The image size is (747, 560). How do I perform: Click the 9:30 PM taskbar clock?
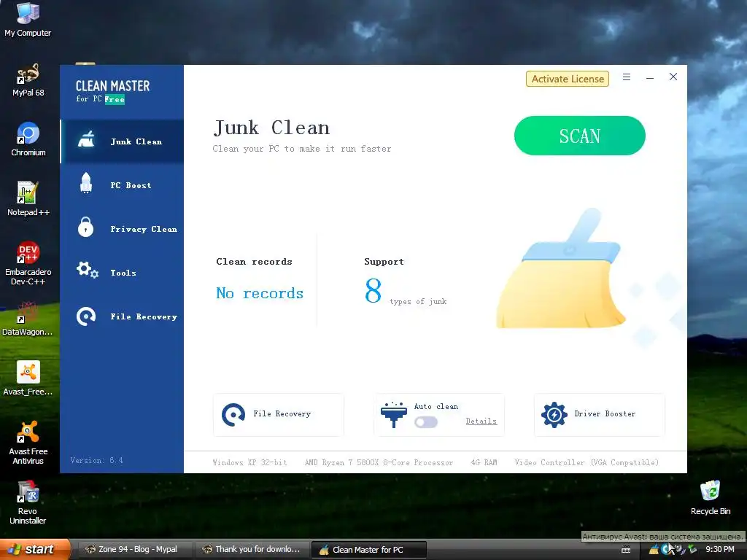719,550
